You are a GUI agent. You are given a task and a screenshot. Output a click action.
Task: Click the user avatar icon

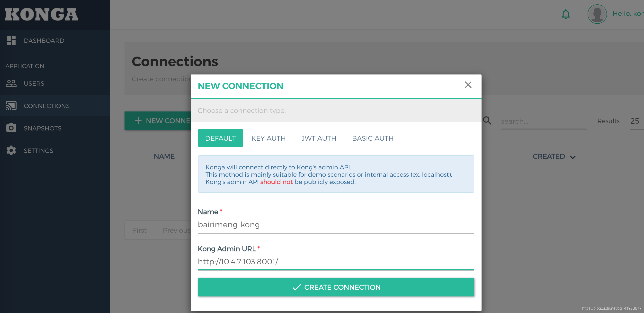(597, 14)
